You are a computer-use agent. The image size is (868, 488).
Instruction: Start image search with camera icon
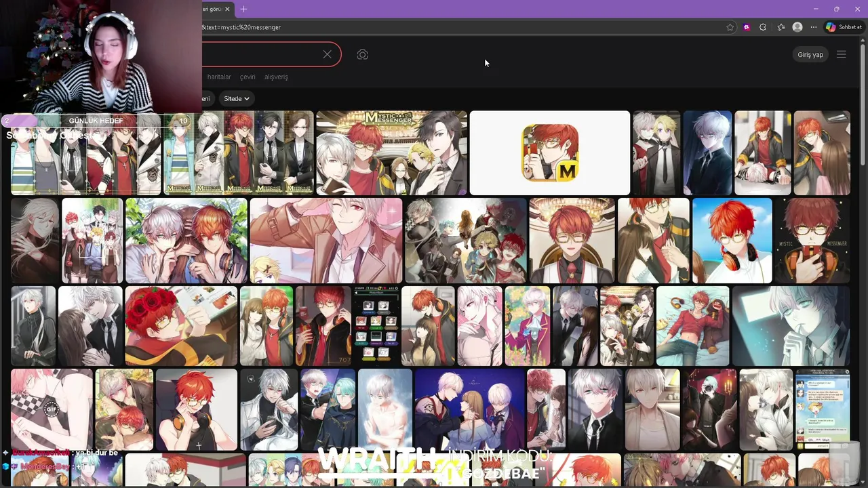362,54
